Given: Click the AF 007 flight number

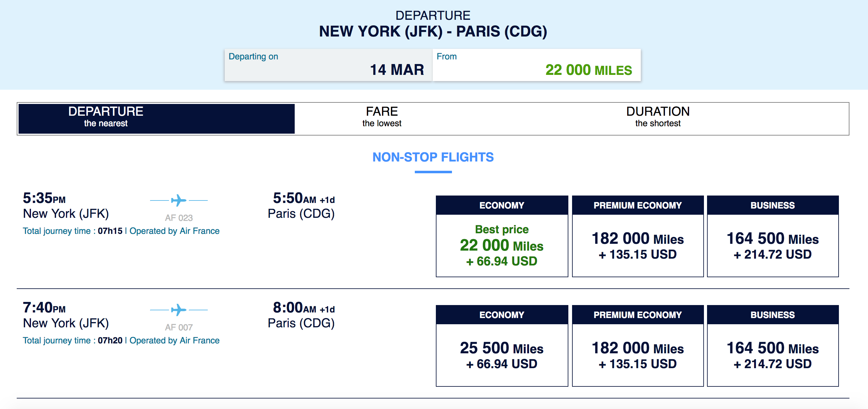Looking at the screenshot, I should 179,327.
